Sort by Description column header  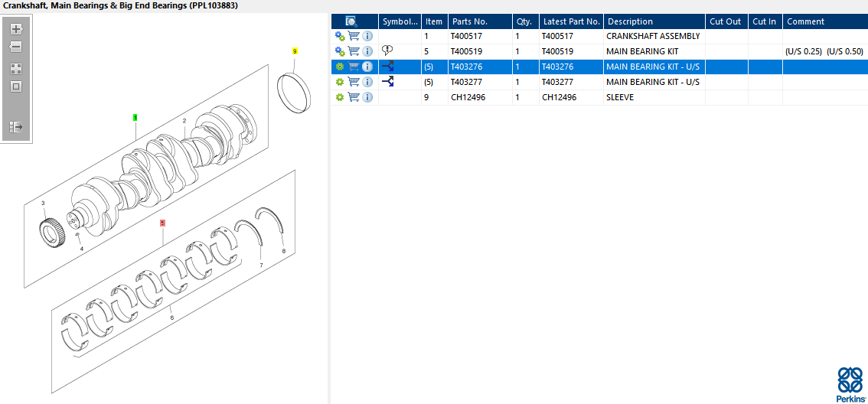click(x=654, y=21)
